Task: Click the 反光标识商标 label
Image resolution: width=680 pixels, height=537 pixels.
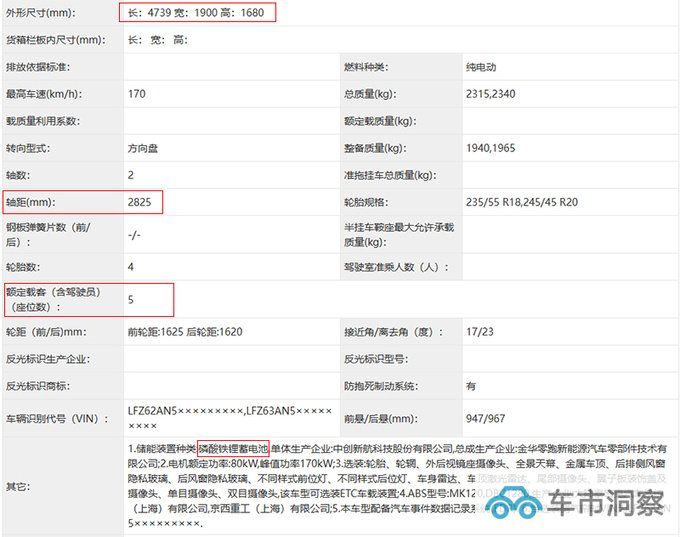Action: coord(38,386)
